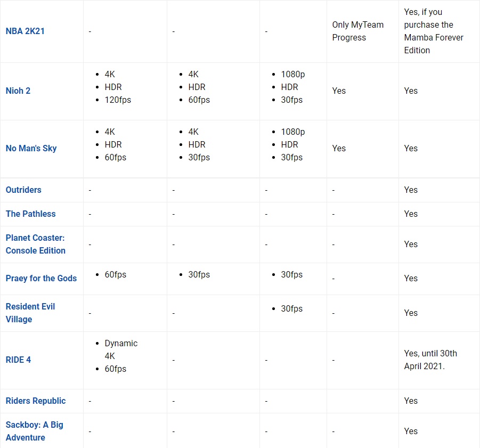Open the No Man's Sky link
The height and width of the screenshot is (448, 480).
click(x=31, y=148)
